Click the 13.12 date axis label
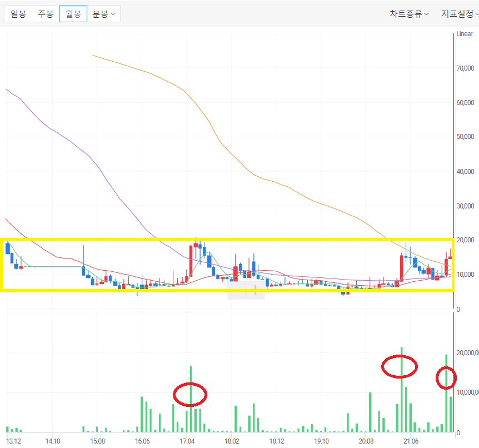The height and width of the screenshot is (448, 479). click(x=14, y=441)
